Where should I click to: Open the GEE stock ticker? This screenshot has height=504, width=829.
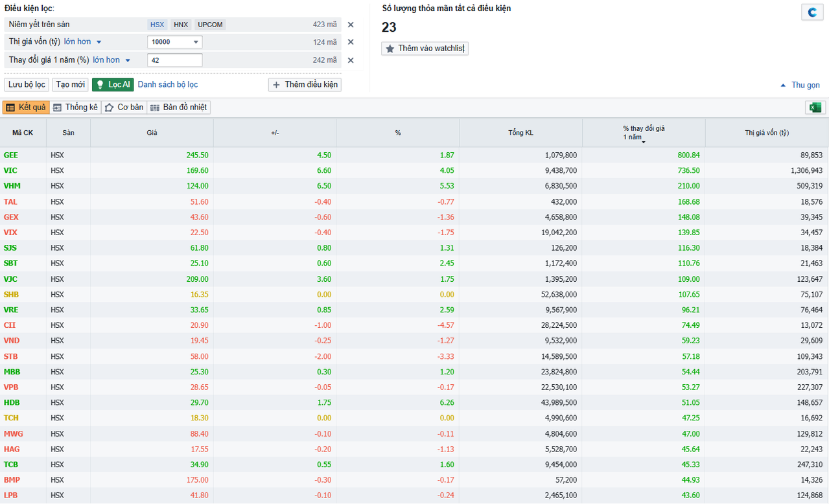coord(11,155)
